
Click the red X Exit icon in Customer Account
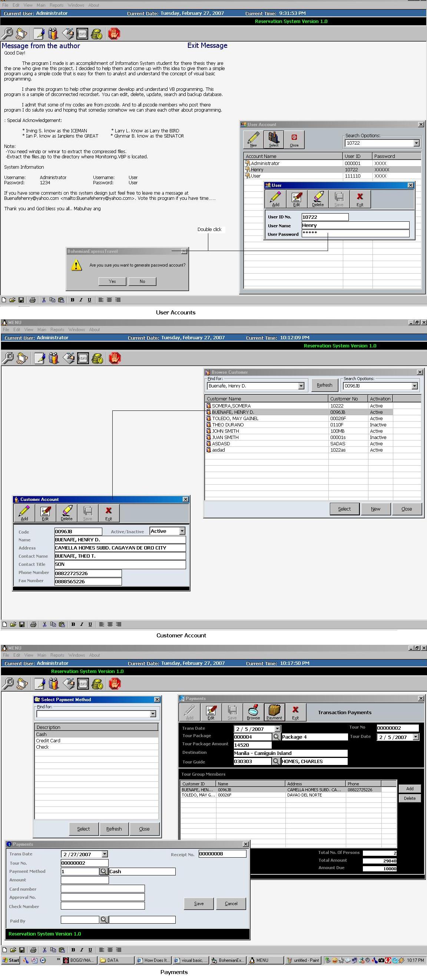point(108,513)
